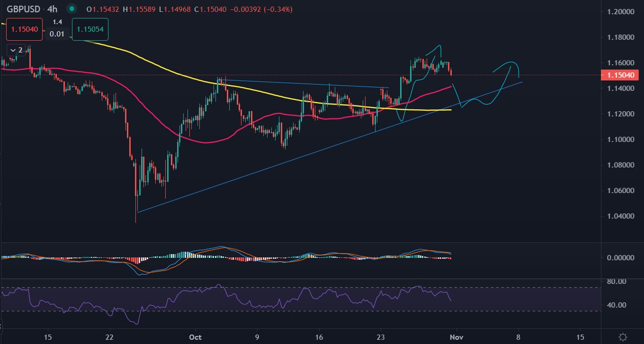Image resolution: width=644 pixels, height=344 pixels.
Task: Open chart settings gear icon
Action: click(x=623, y=337)
